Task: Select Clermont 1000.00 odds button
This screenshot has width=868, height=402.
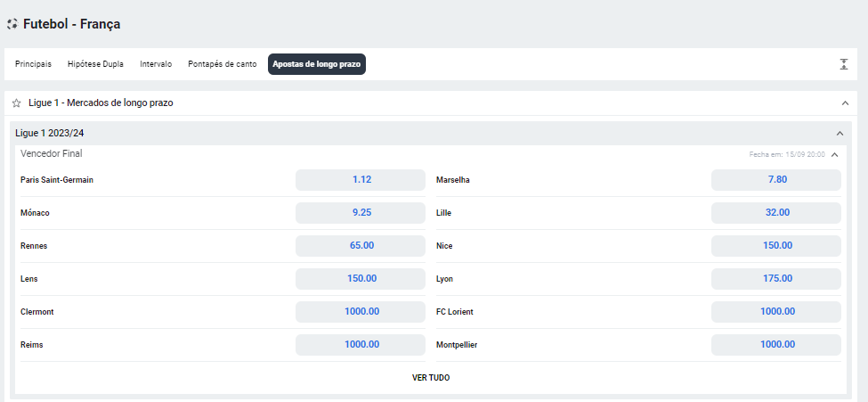Action: click(361, 312)
